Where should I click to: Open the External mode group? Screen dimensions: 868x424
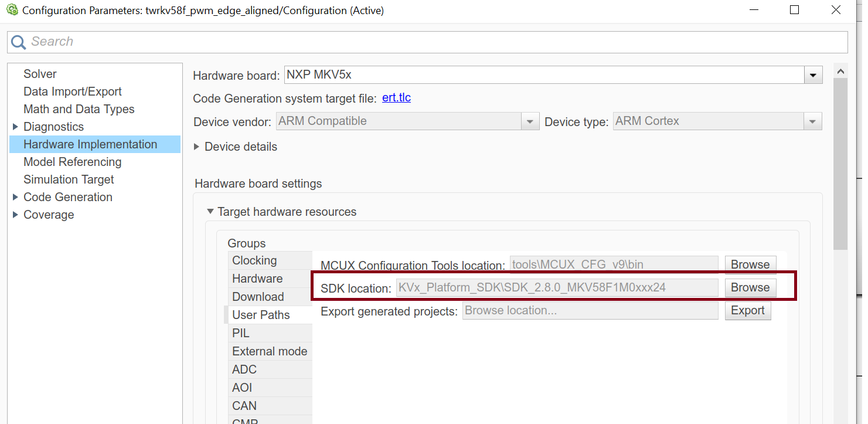point(270,351)
